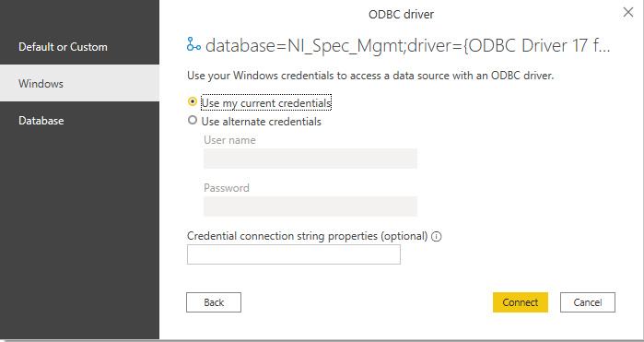Close the ODBC driver dialog
The height and width of the screenshot is (342, 644).
[628, 12]
